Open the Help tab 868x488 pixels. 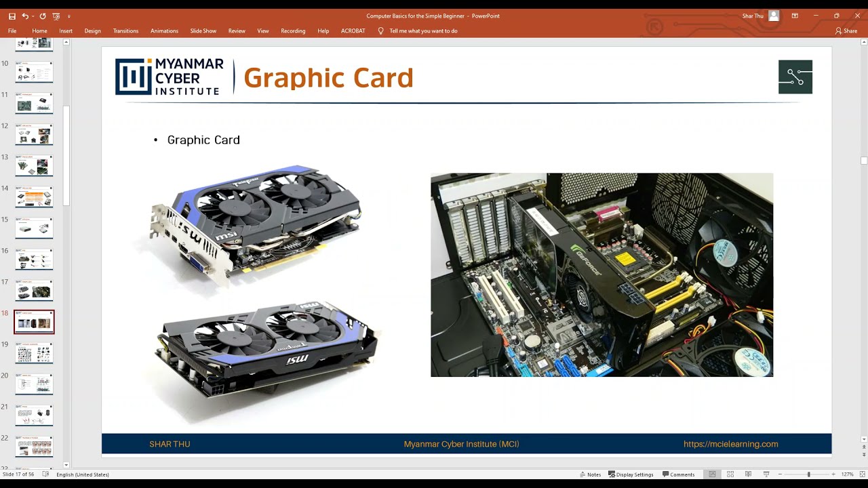coord(323,31)
